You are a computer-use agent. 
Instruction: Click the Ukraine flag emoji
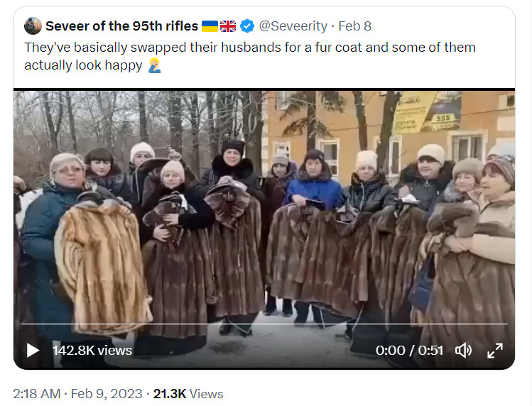210,26
